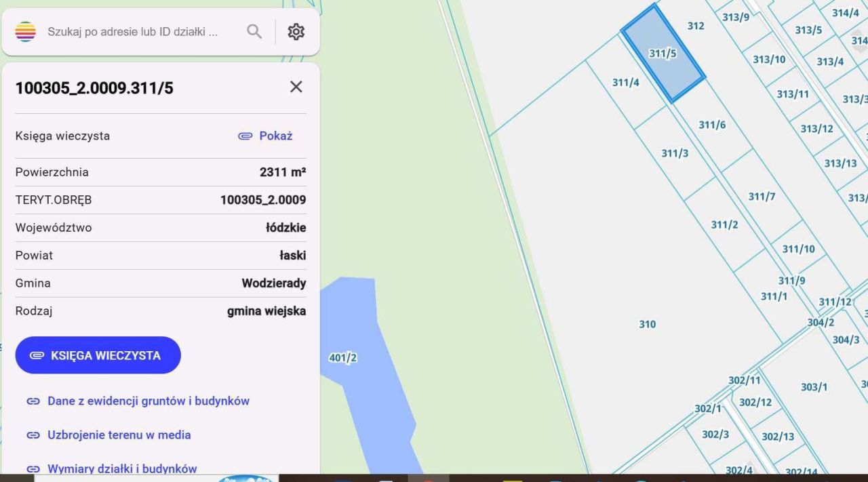
Task: Select parcel 313/5 on the map
Action: (x=808, y=30)
